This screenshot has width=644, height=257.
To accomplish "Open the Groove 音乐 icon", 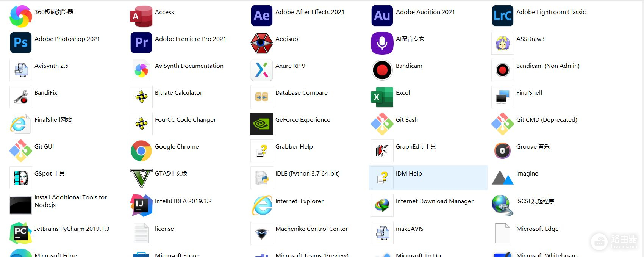I will click(502, 150).
